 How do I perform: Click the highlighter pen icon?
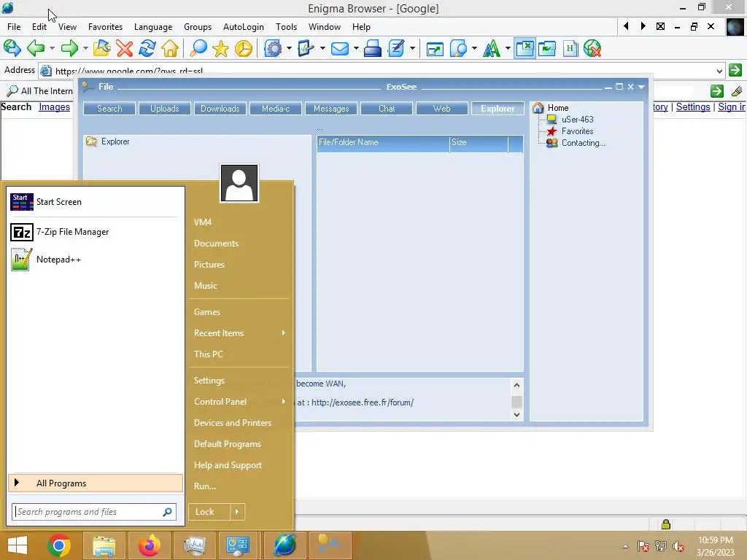click(737, 91)
